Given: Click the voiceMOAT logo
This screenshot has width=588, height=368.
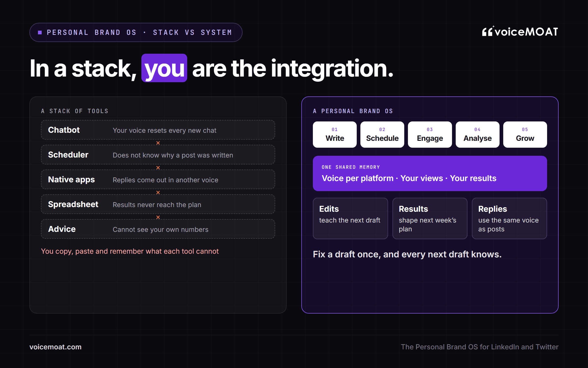Looking at the screenshot, I should coord(520,31).
